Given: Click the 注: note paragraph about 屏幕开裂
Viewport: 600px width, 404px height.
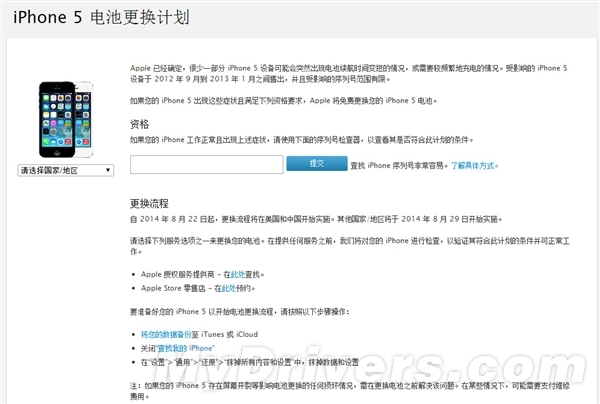Looking at the screenshot, I should tap(350, 391).
